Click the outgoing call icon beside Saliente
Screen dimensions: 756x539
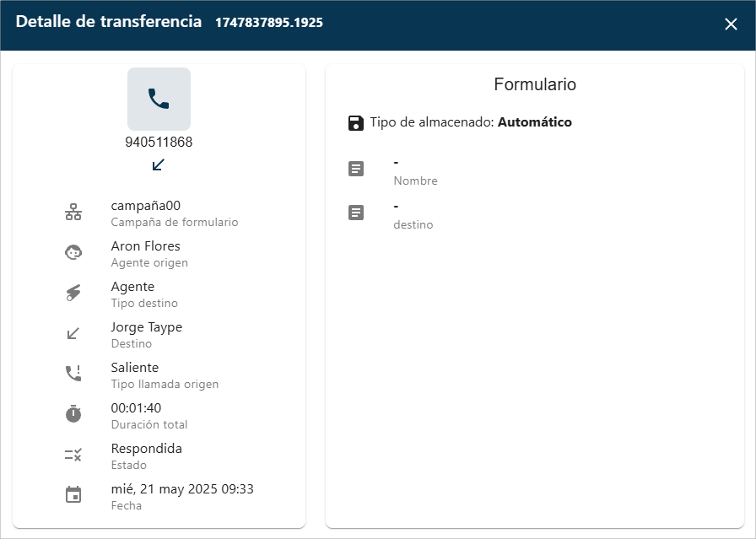[x=74, y=372]
